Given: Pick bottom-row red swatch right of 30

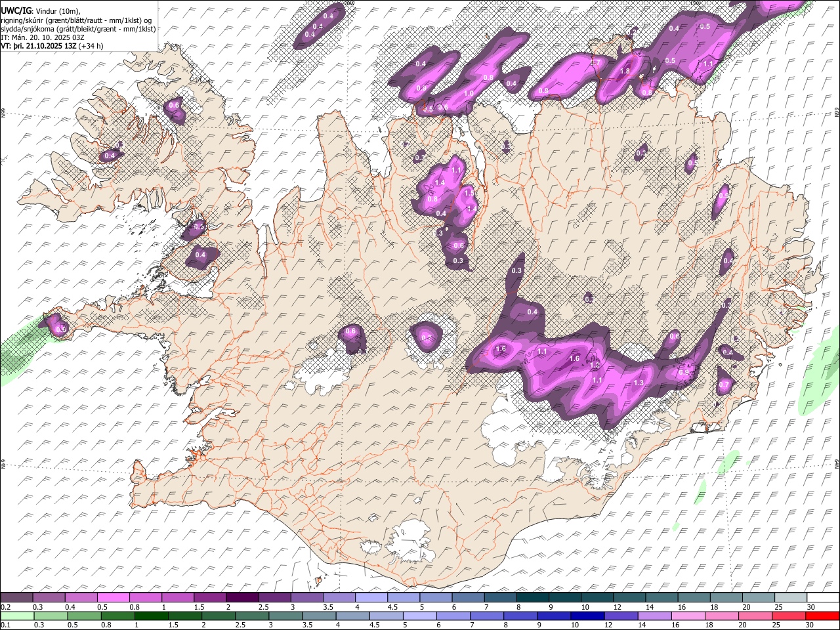Looking at the screenshot, I should pos(822,616).
